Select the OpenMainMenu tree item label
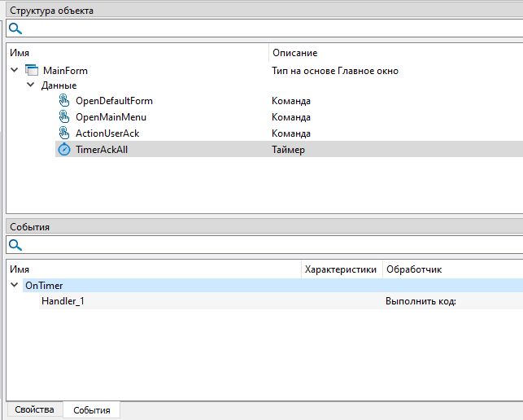The height and width of the screenshot is (420, 523). (111, 117)
